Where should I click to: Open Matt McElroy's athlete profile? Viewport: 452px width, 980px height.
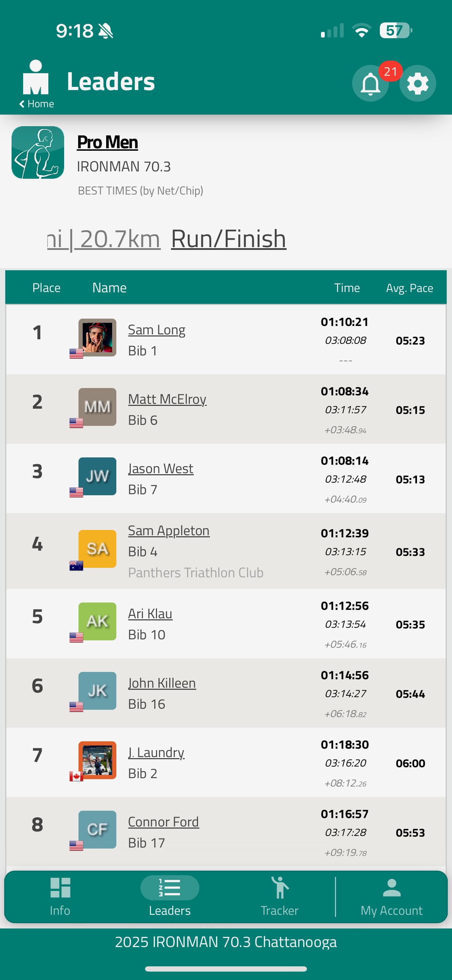167,399
